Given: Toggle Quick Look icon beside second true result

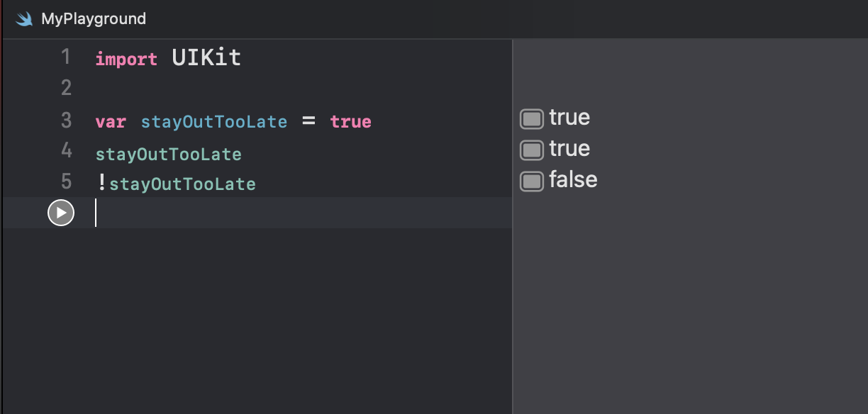Looking at the screenshot, I should (531, 150).
